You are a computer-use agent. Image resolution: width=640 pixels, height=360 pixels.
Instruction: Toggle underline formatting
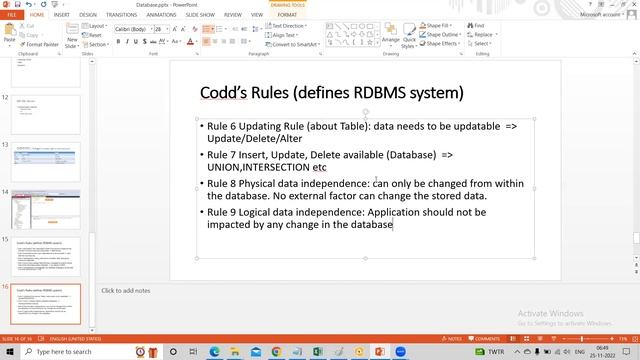tap(136, 41)
